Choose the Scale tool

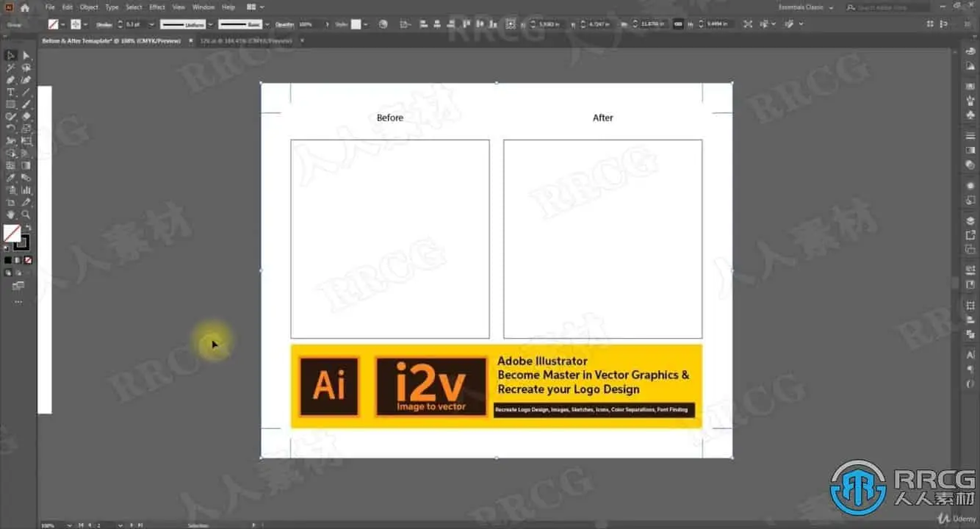[x=26, y=129]
